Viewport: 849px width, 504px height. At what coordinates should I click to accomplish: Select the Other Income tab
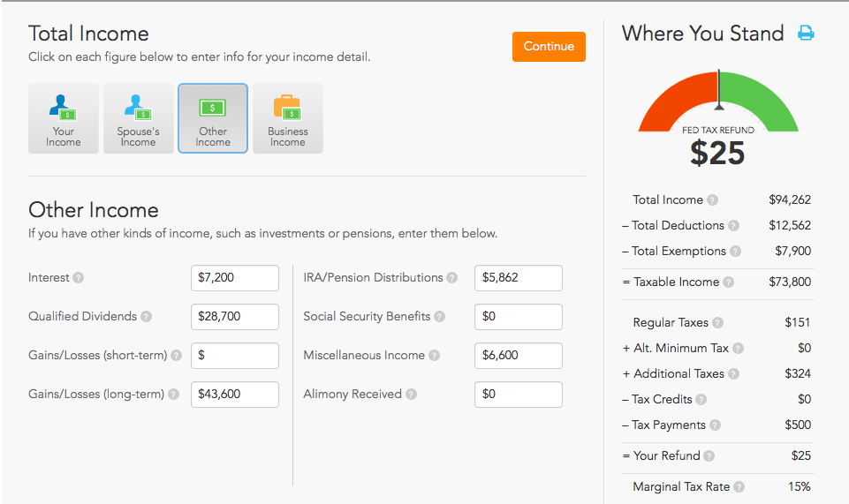click(x=213, y=118)
